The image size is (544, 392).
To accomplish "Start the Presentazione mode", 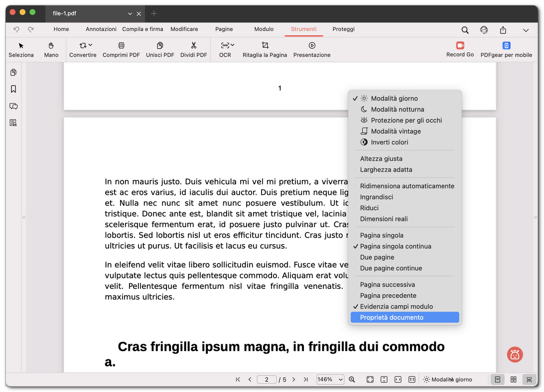I will 311,50.
